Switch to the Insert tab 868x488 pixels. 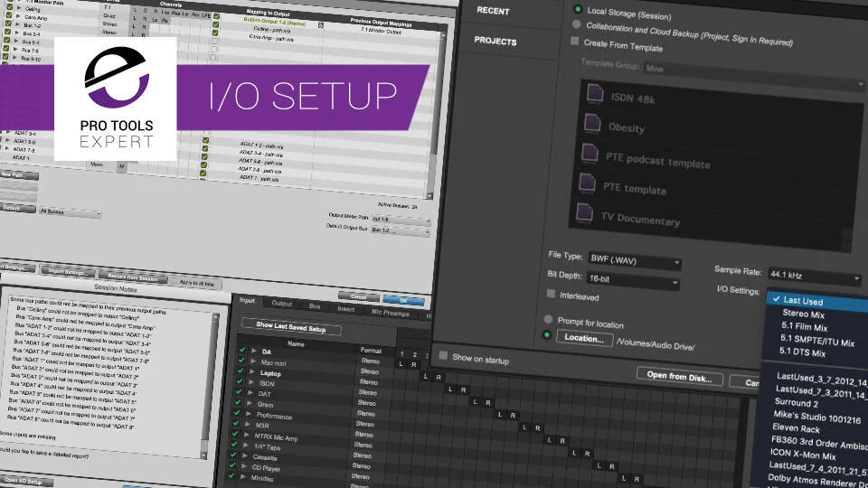[346, 309]
